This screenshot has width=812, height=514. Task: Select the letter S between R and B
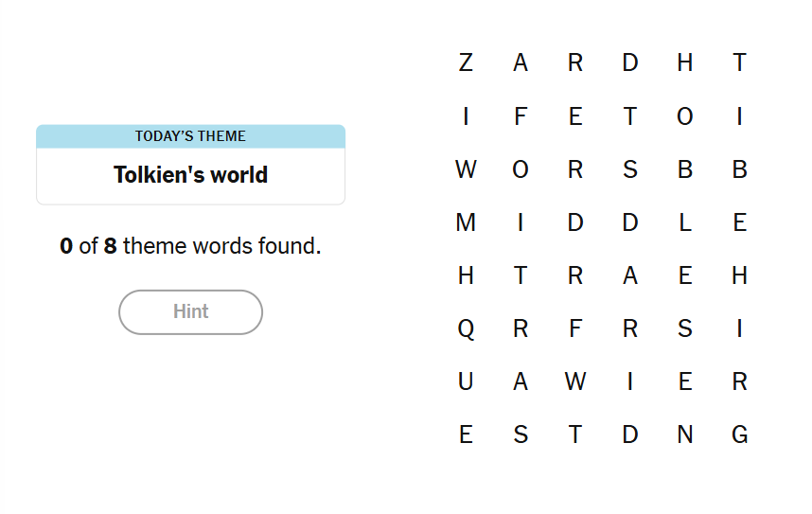tap(630, 169)
